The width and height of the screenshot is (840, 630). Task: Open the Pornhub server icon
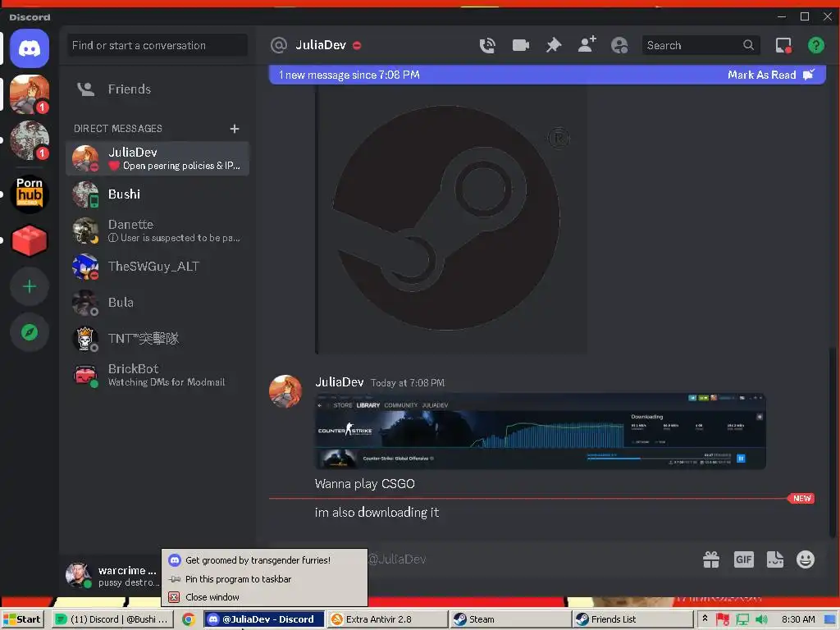point(30,194)
